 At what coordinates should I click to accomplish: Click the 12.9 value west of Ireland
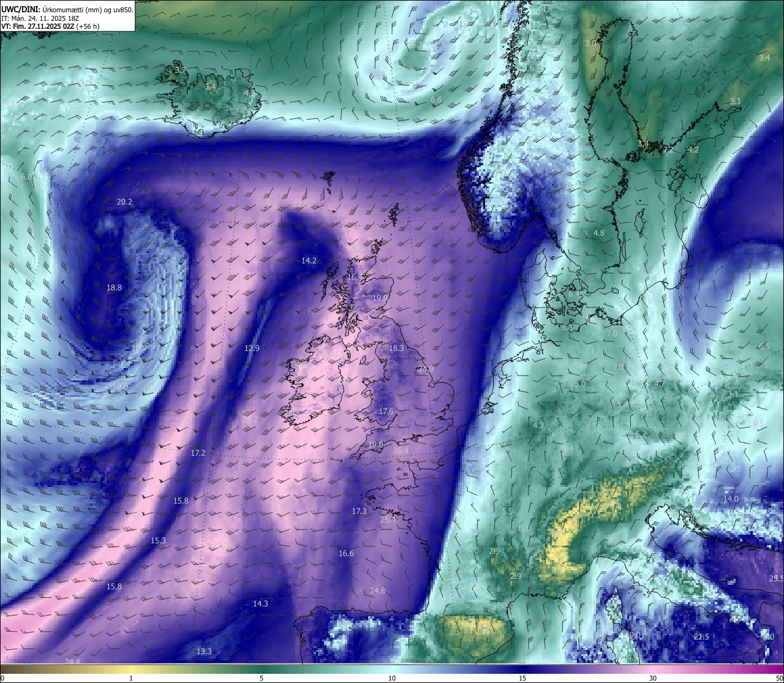[252, 348]
